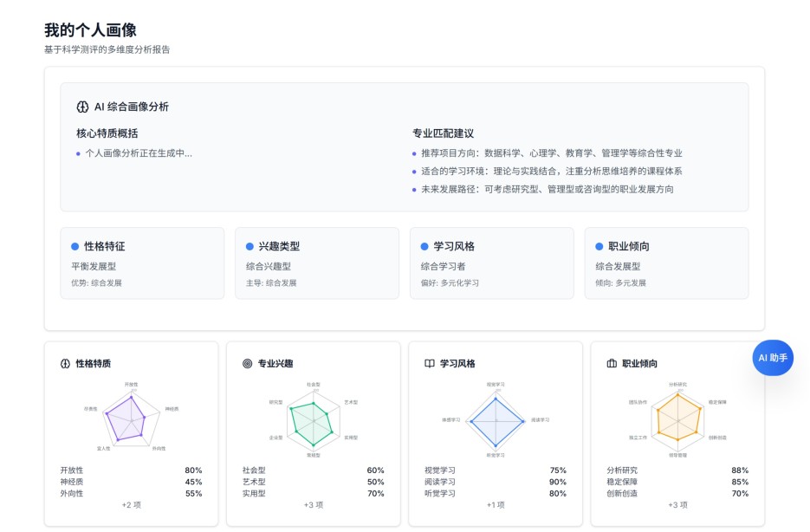Click the open book icon beside 学习风格
The image size is (810, 532).
coord(430,364)
